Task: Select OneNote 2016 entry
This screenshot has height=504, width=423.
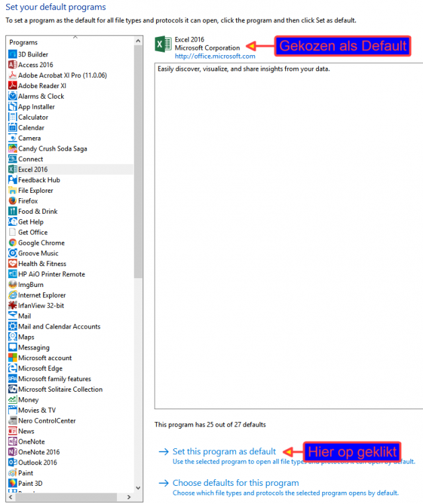Action: pos(39,452)
